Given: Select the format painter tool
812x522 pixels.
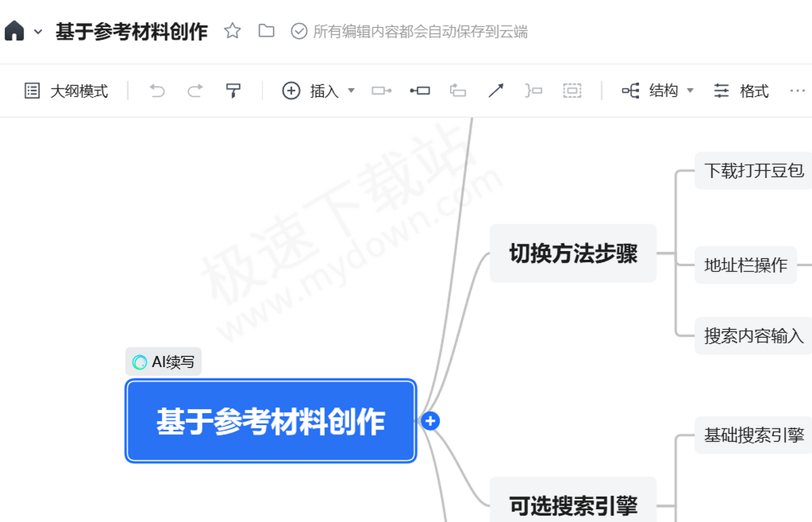Looking at the screenshot, I should coord(233,90).
